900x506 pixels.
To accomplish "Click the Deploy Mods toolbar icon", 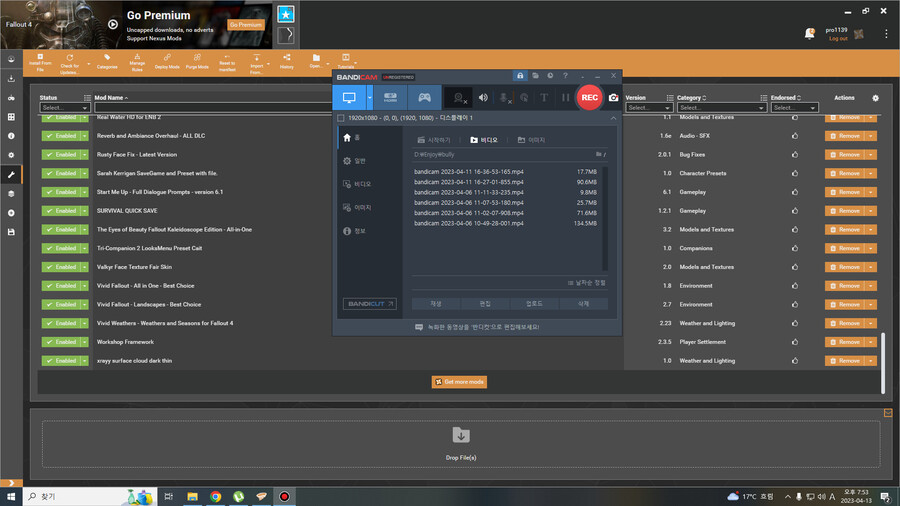I will [x=167, y=62].
